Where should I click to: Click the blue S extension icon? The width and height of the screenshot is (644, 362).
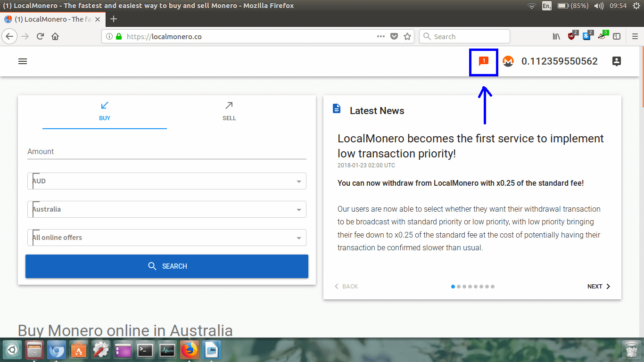pos(587,35)
